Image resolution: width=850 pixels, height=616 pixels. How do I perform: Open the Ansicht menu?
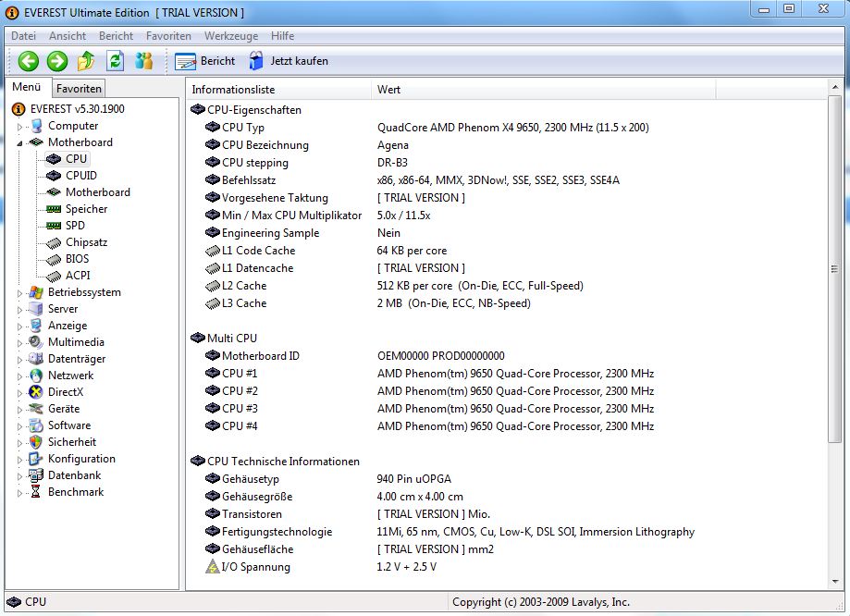pyautogui.click(x=68, y=36)
